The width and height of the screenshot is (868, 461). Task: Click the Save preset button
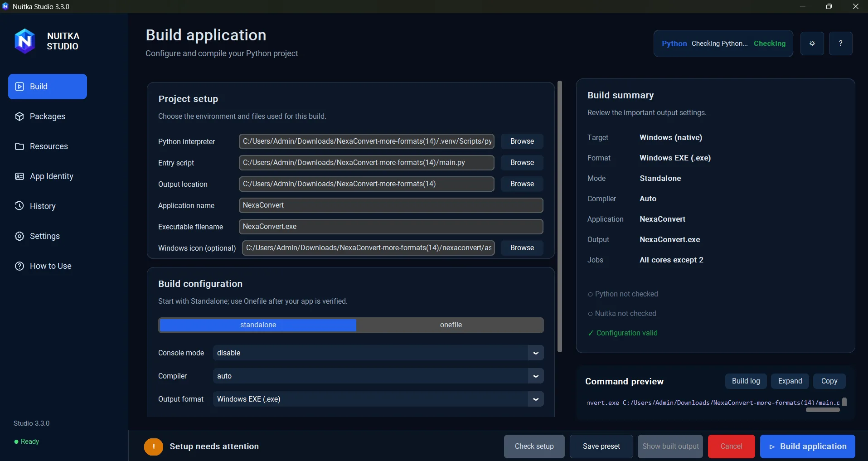(601, 446)
